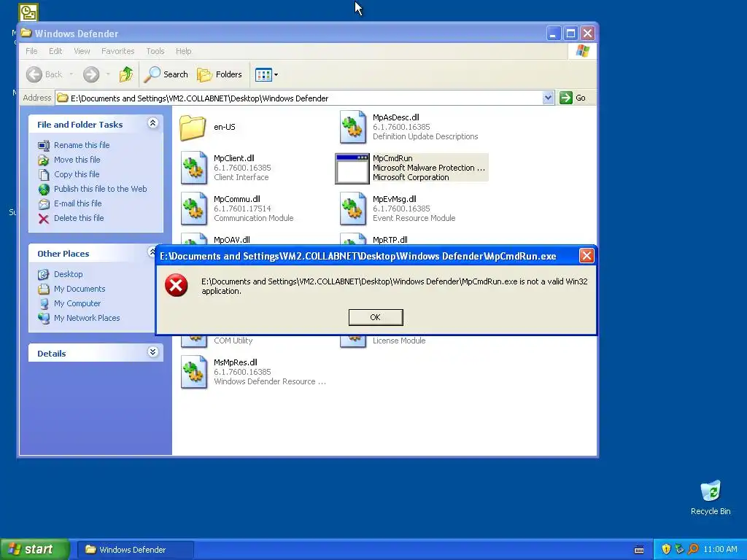This screenshot has width=747, height=560.
Task: Open the Help menu
Action: (183, 51)
